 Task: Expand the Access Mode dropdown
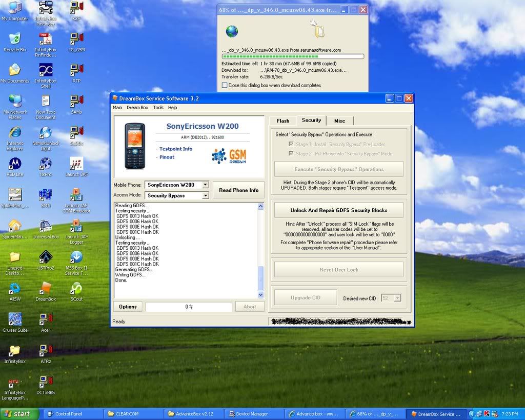coord(206,195)
